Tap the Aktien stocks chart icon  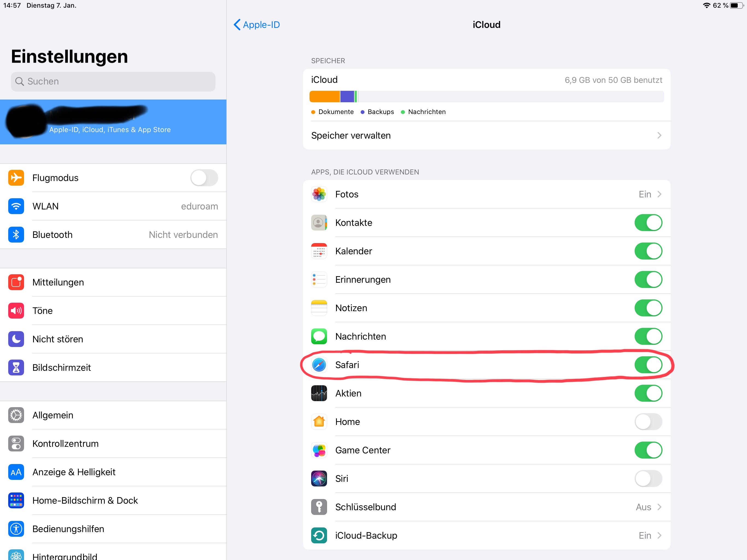coord(319,393)
